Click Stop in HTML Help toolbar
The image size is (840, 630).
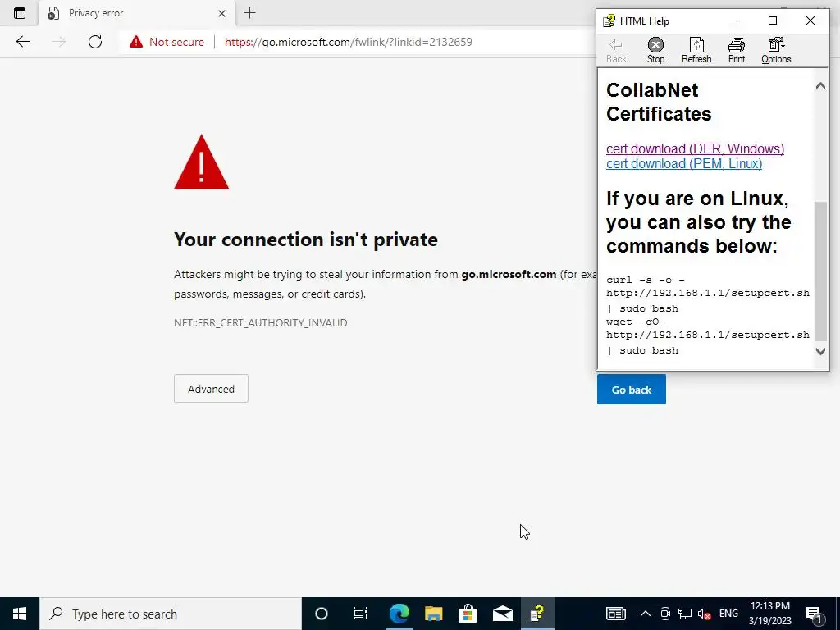pos(655,51)
